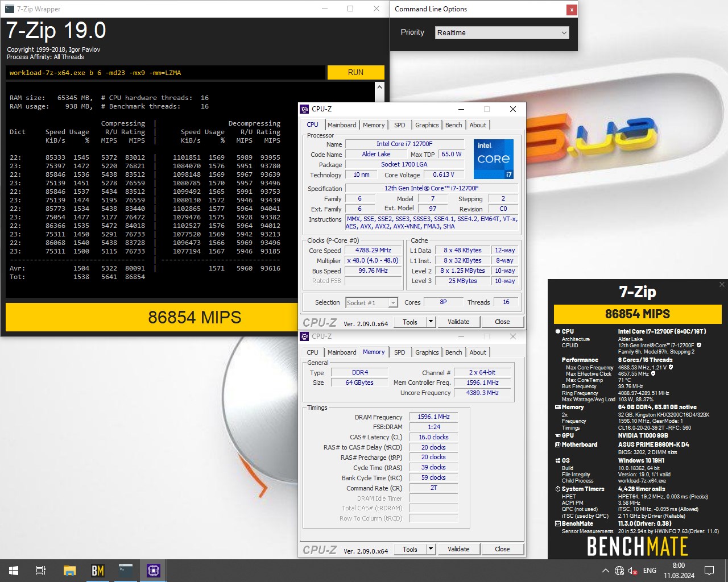Open the Socket #1 selection dropdown
Screen dimensions: 728x582
(x=371, y=303)
